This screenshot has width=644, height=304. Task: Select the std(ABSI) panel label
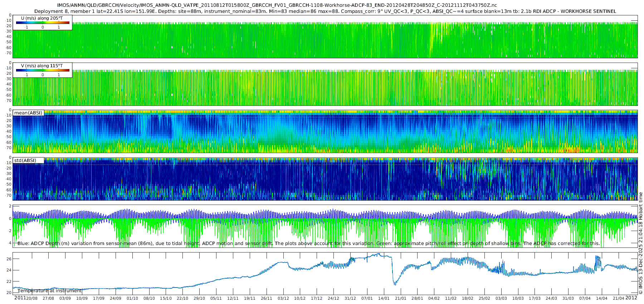click(x=25, y=161)
